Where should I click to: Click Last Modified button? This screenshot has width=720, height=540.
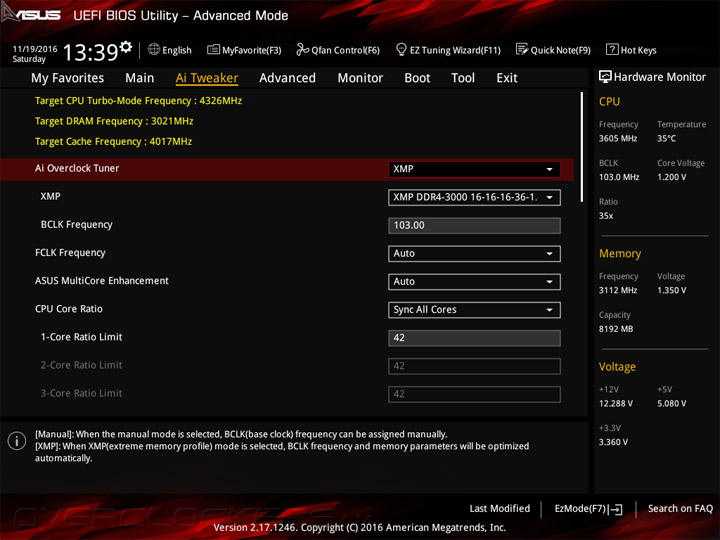point(500,508)
